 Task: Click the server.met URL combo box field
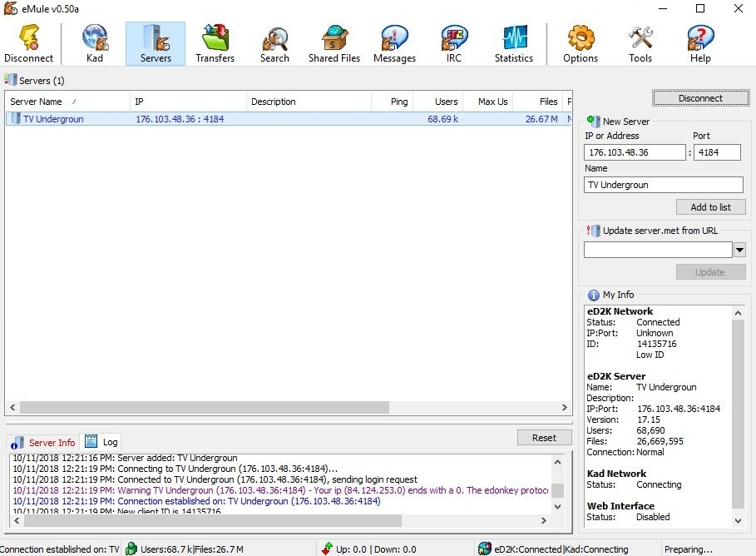pyautogui.click(x=658, y=250)
